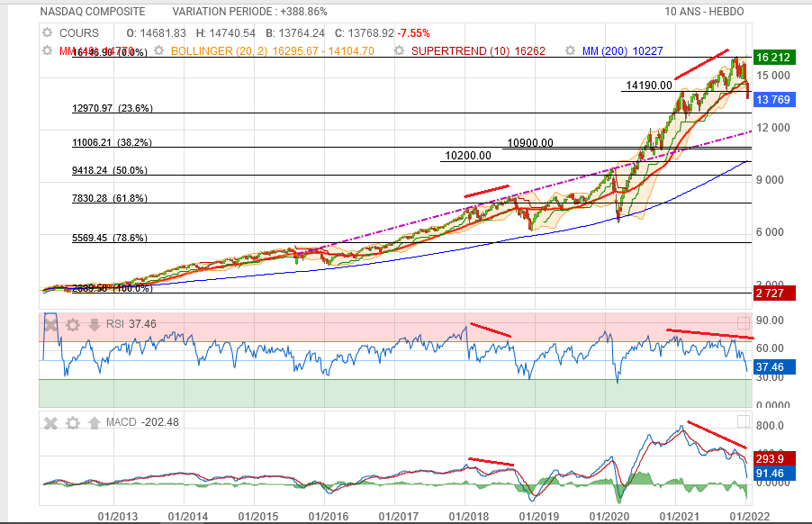
Task: Click the COURS label
Action: click(78, 32)
